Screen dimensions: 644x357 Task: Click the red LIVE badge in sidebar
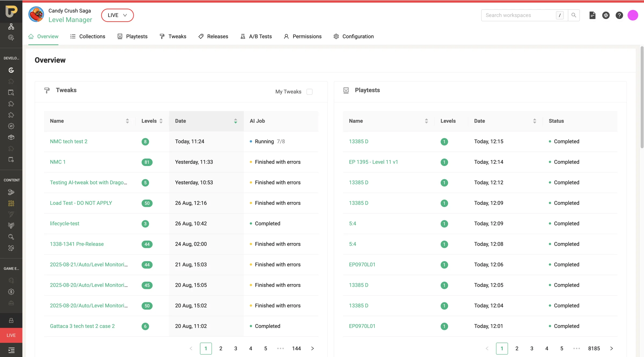click(11, 335)
